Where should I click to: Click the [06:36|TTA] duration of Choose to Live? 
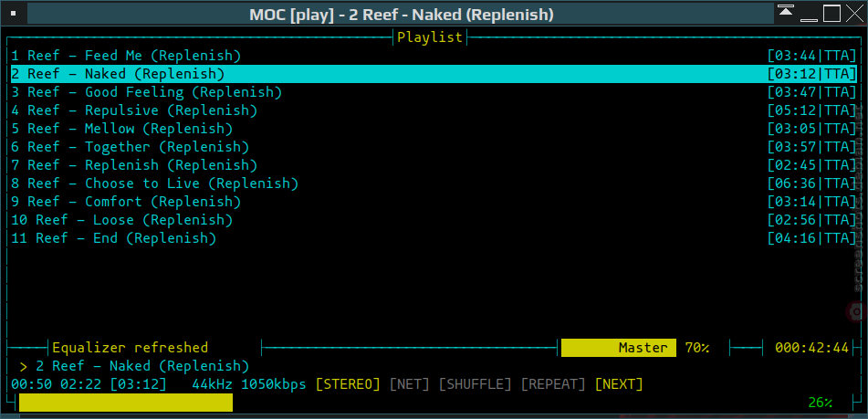coord(812,183)
